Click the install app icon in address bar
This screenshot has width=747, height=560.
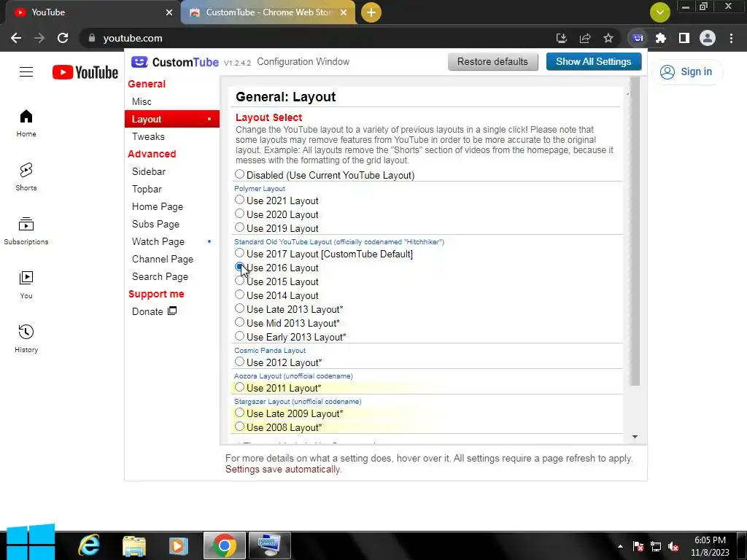562,38
